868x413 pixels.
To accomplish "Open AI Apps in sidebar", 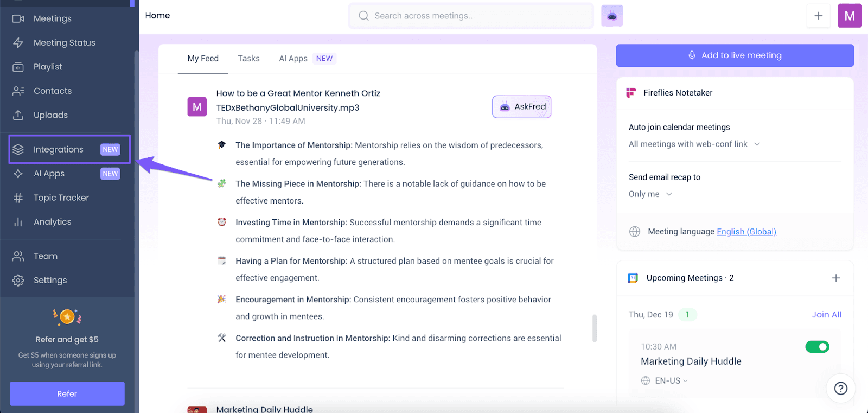I will pyautogui.click(x=49, y=174).
